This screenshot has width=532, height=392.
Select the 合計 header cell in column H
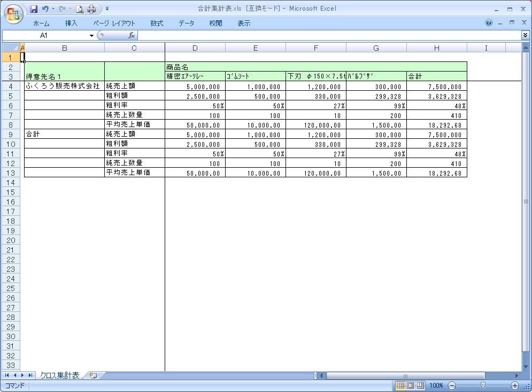coord(437,76)
